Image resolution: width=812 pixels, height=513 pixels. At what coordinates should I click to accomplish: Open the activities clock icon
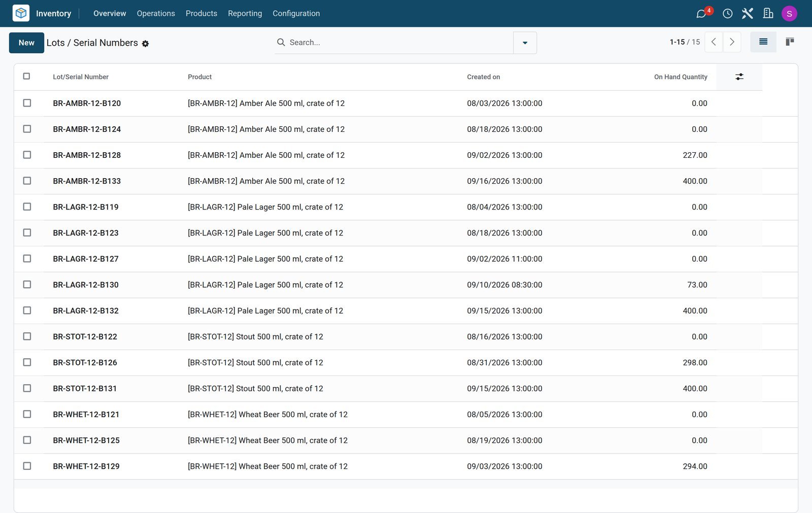[727, 14]
